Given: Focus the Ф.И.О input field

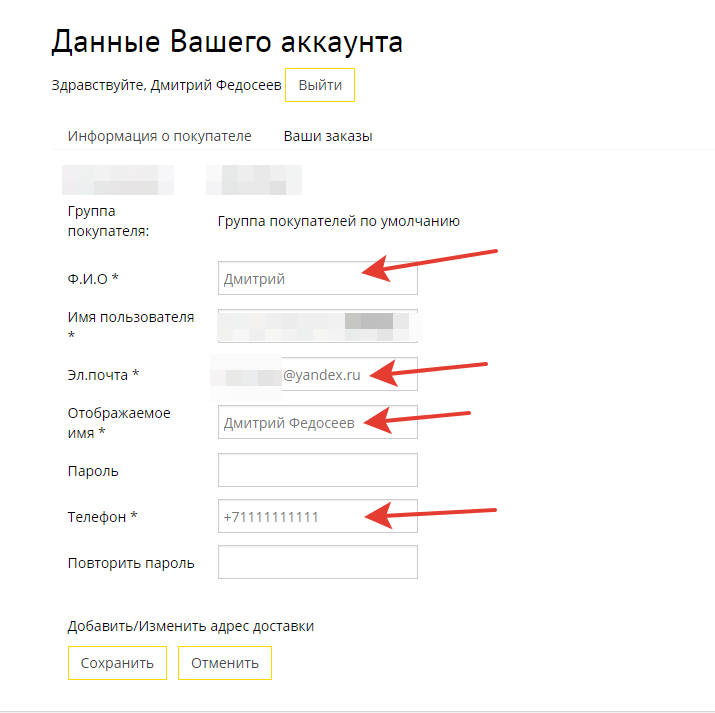Looking at the screenshot, I should (x=318, y=278).
